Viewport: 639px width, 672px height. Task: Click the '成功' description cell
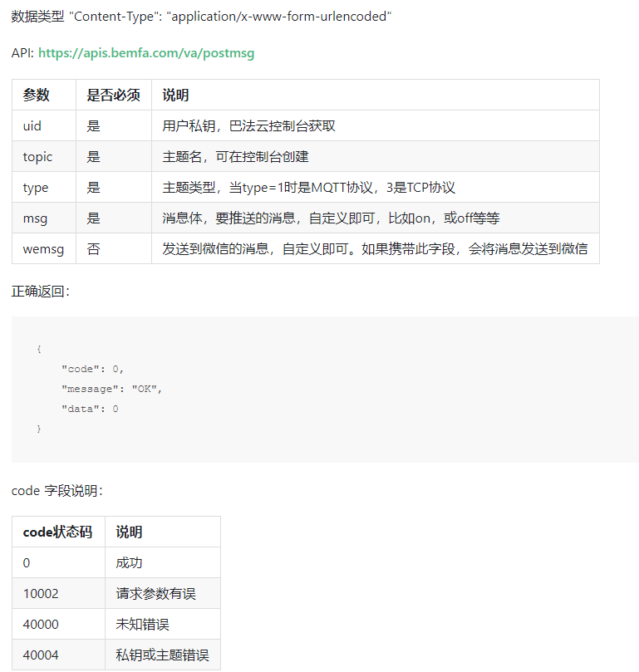163,562
